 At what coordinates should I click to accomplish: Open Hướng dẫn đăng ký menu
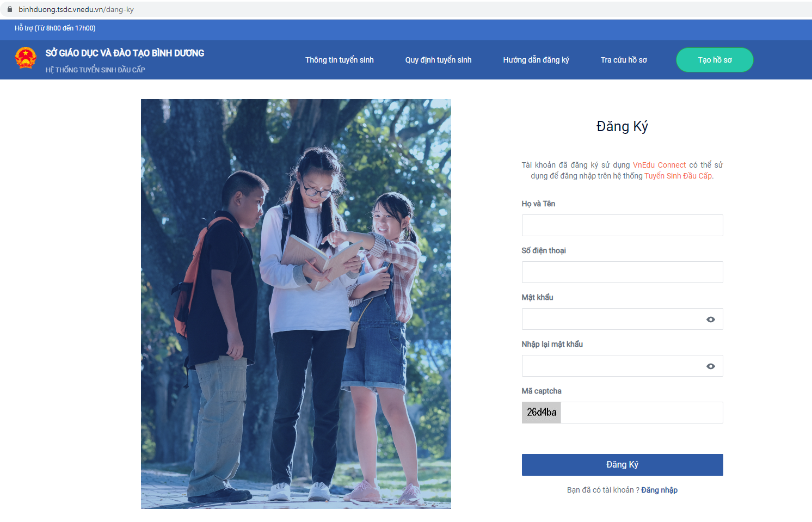point(536,60)
